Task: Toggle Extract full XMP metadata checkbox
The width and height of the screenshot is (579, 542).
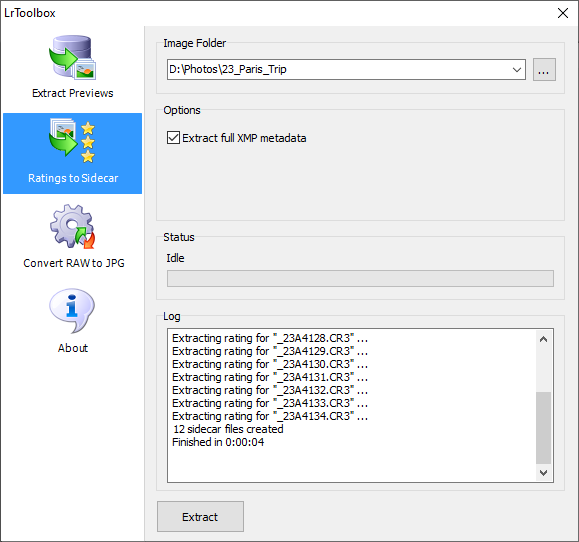Action: point(174,138)
